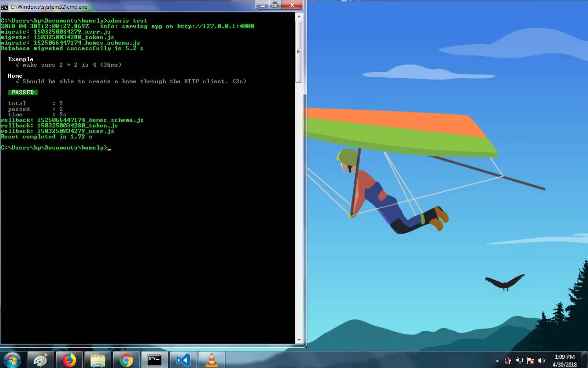Click the power plug battery tray icon
Screen dimensions: 588x368
click(509, 361)
